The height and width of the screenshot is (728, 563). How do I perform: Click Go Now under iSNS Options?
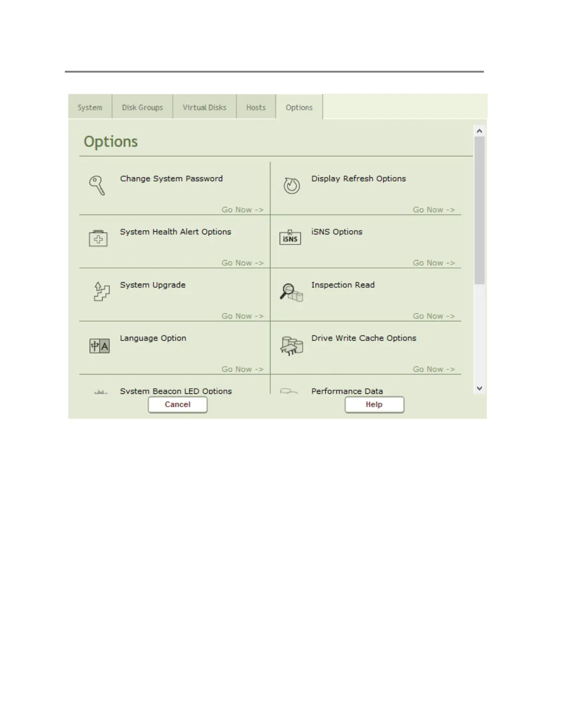434,263
